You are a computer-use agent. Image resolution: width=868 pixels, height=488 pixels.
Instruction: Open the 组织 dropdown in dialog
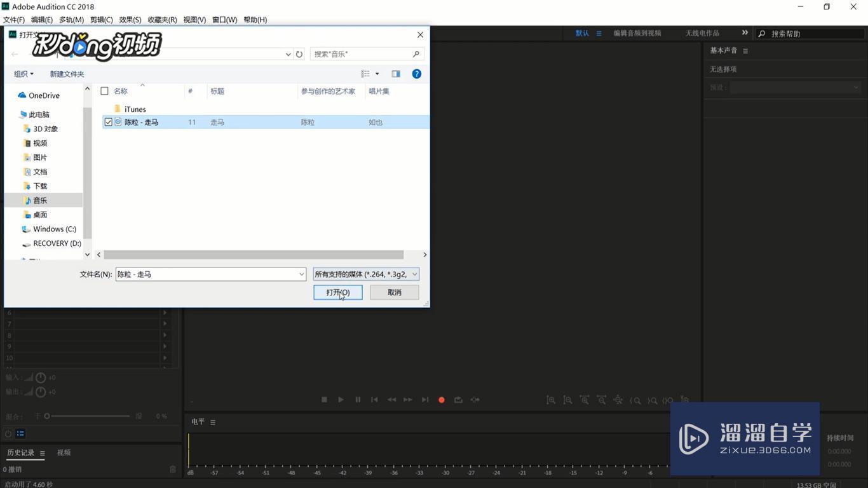(24, 74)
